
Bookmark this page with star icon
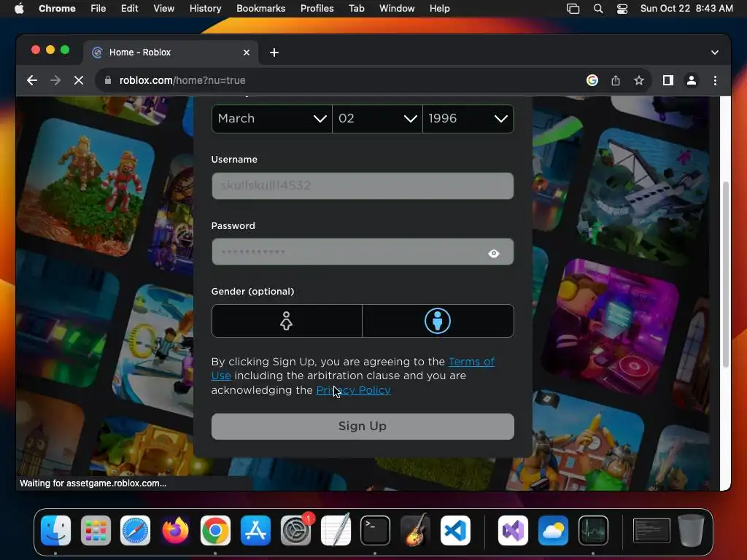639,80
